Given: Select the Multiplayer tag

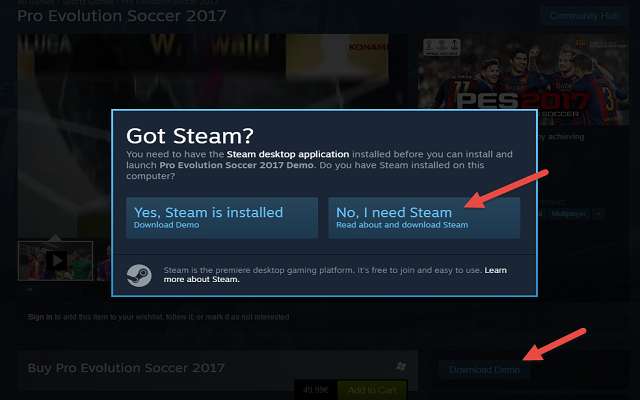Looking at the screenshot, I should pyautogui.click(x=569, y=213).
